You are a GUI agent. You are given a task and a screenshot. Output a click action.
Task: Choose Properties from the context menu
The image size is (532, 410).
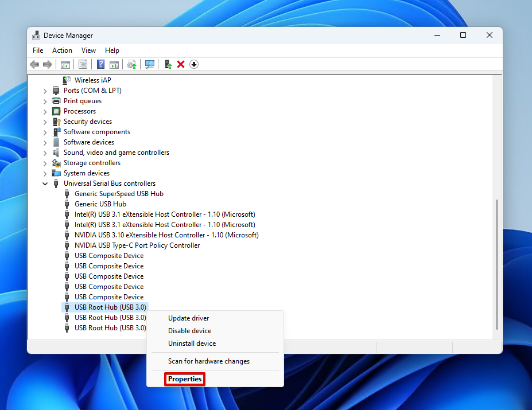[x=185, y=379]
